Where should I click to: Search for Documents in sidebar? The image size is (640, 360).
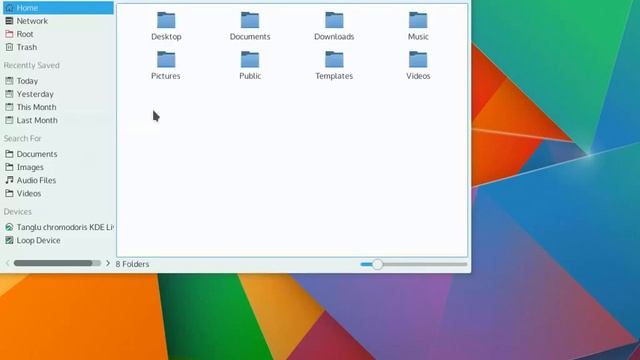click(x=58, y=154)
